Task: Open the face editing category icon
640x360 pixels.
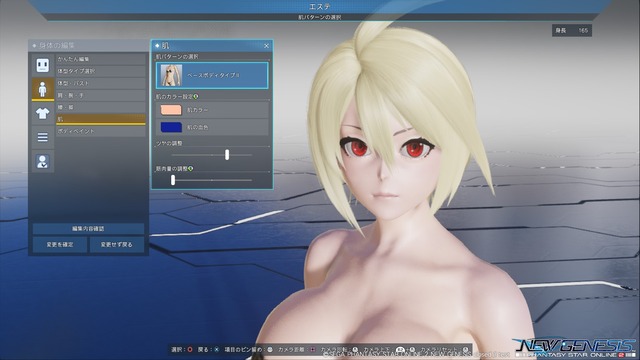Action: pyautogui.click(x=42, y=65)
